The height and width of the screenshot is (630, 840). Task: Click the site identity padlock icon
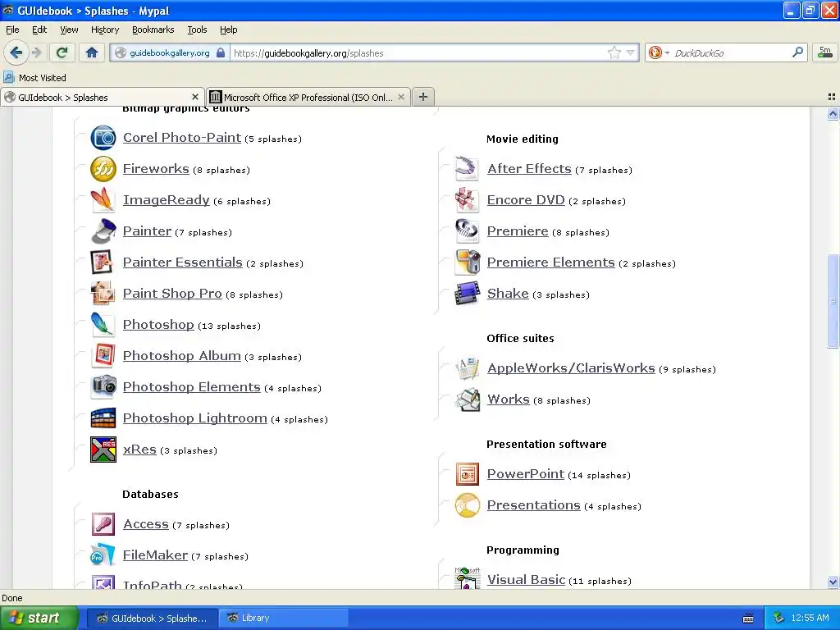click(220, 52)
